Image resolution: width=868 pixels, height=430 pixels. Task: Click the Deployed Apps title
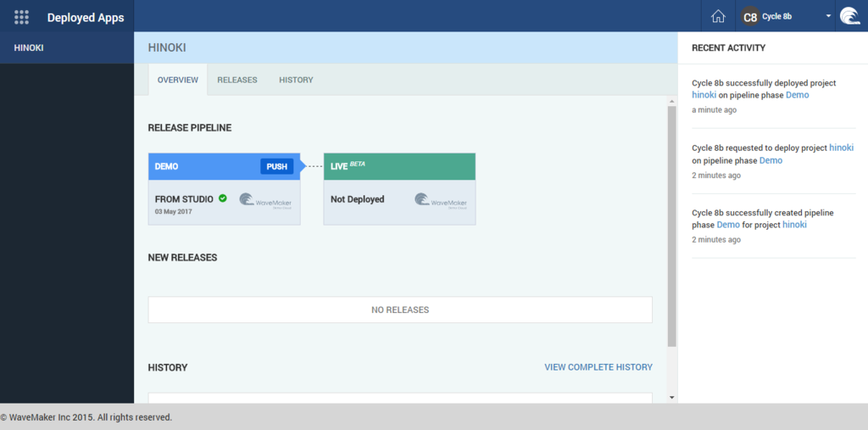tap(86, 17)
